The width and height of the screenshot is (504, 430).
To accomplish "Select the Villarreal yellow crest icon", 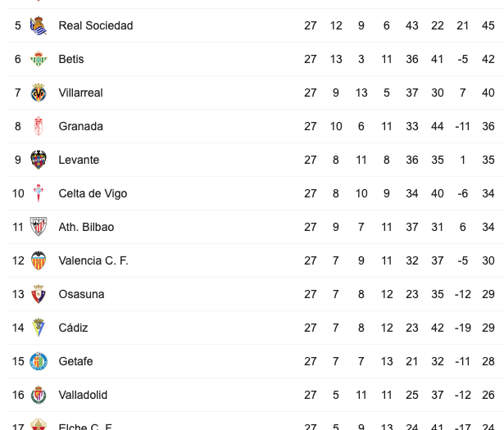I will click(39, 93).
